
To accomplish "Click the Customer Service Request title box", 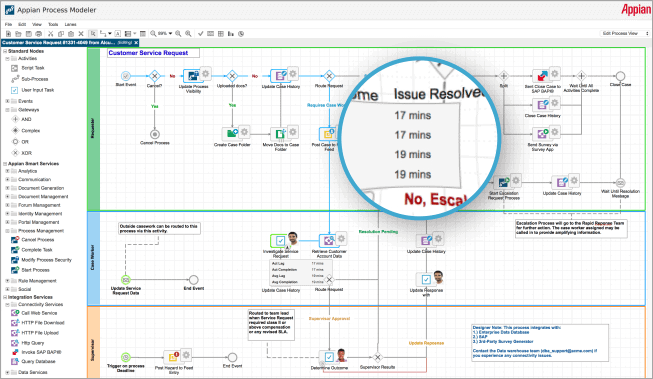I will [x=153, y=53].
